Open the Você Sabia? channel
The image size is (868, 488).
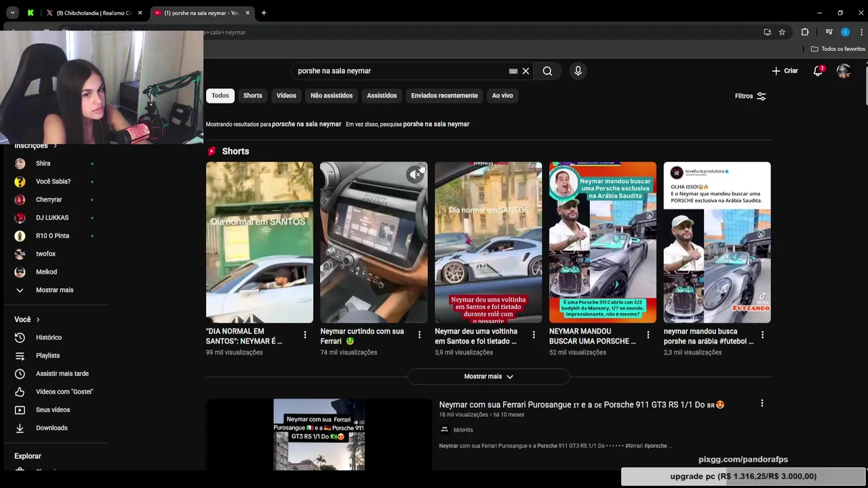click(54, 182)
